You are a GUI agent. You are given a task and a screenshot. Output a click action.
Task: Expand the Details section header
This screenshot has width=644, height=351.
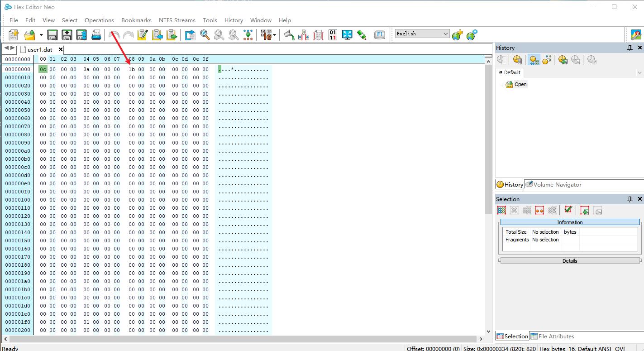coord(570,261)
